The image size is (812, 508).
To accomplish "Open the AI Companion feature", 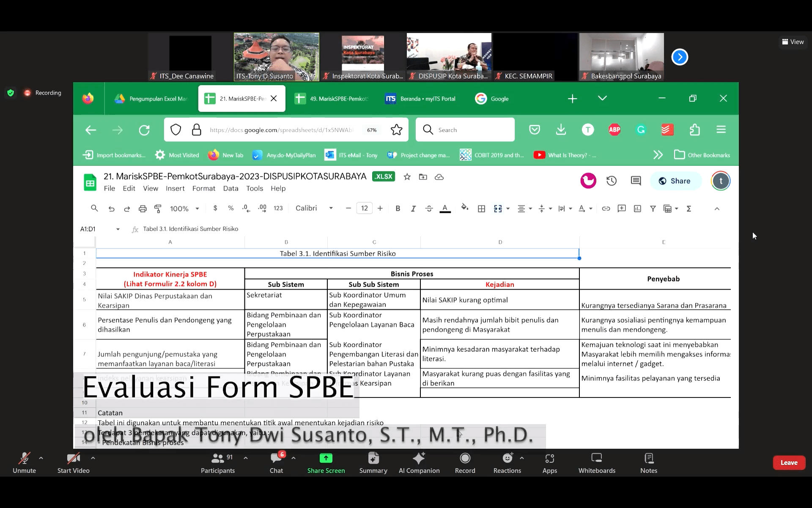I will 419,462.
